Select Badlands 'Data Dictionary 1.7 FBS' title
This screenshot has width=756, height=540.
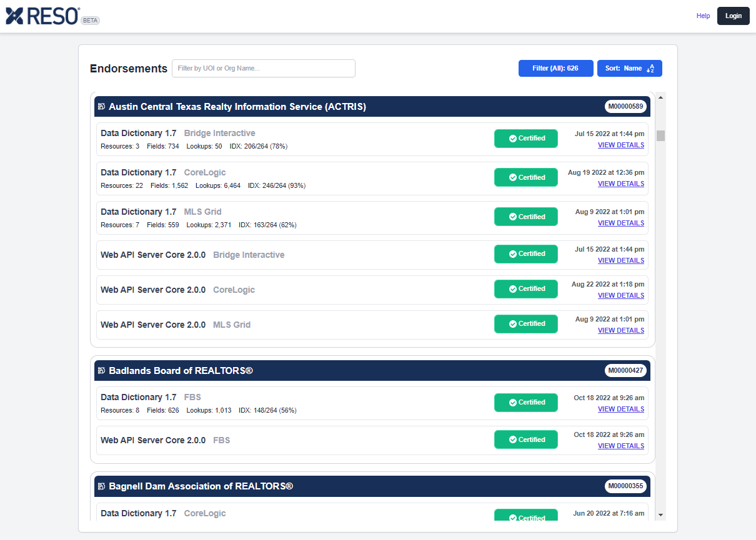[x=151, y=397]
